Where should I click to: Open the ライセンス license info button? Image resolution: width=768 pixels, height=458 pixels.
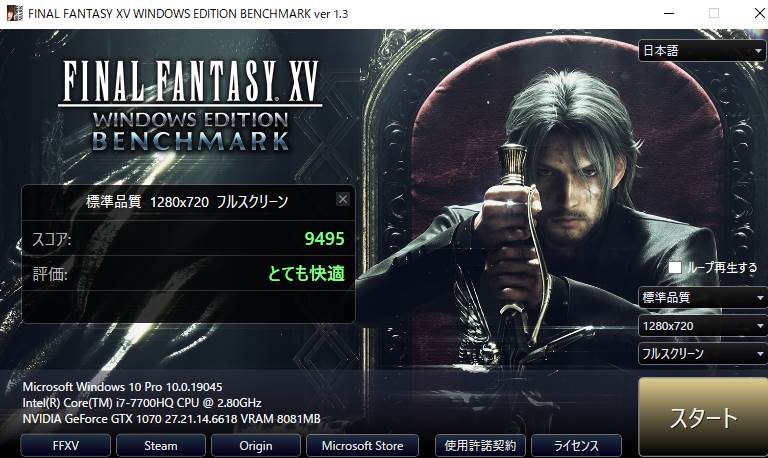576,446
